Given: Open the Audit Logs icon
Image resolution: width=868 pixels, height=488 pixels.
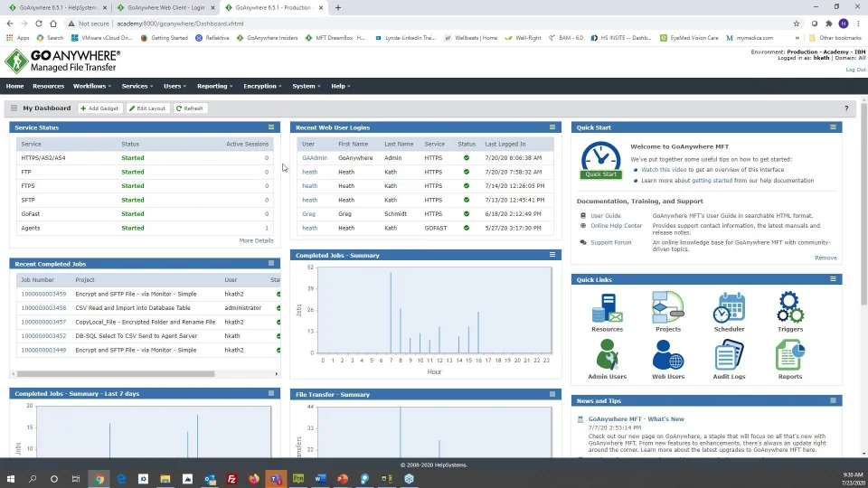Looking at the screenshot, I should (729, 356).
